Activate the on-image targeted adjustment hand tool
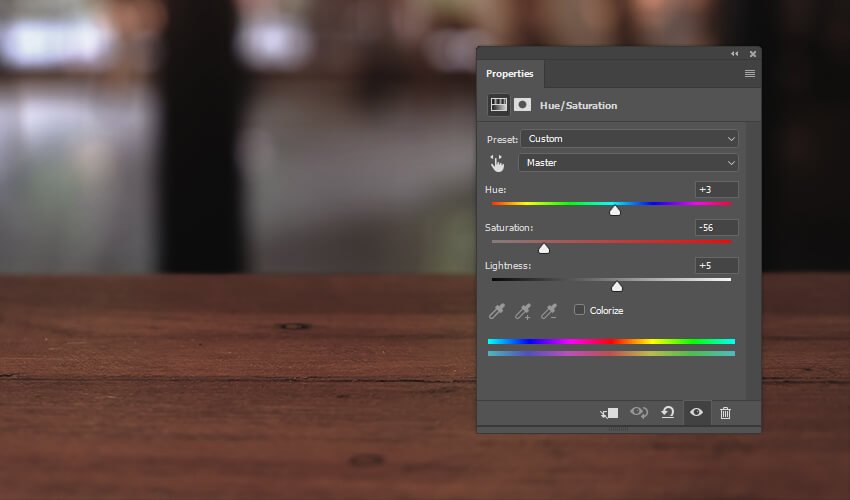The image size is (850, 500). pos(497,163)
